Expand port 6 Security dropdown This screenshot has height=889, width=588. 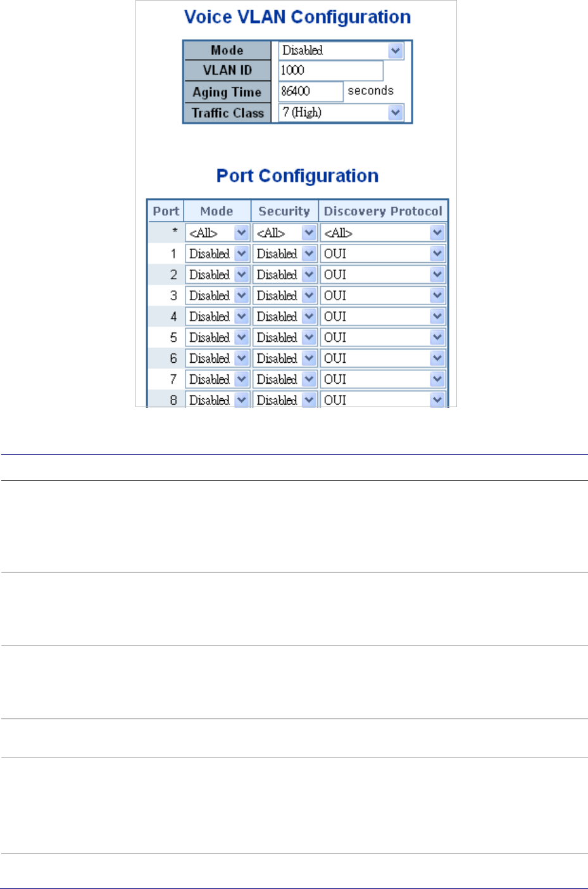click(285, 358)
